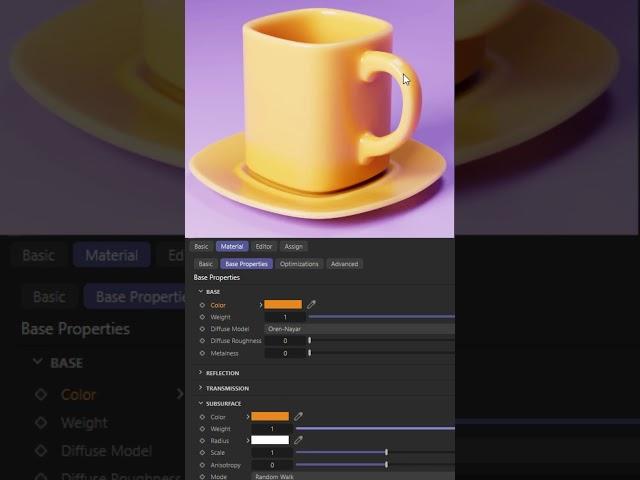Click the Base Color eyedropper icon
This screenshot has height=480, width=640.
point(311,305)
